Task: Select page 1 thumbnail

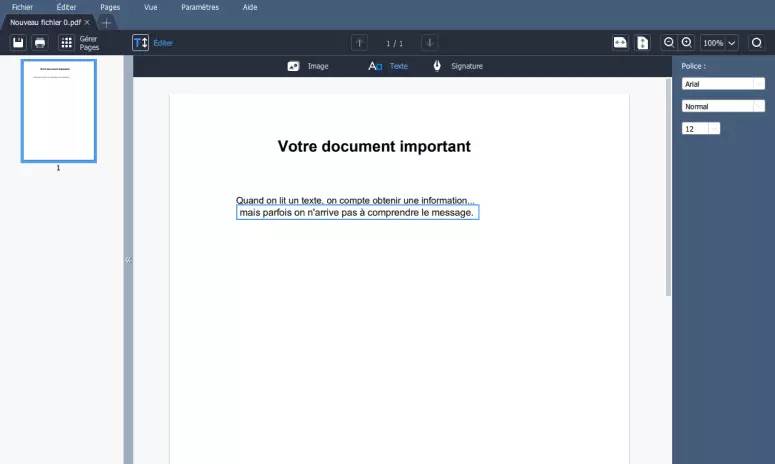Action: pos(58,111)
